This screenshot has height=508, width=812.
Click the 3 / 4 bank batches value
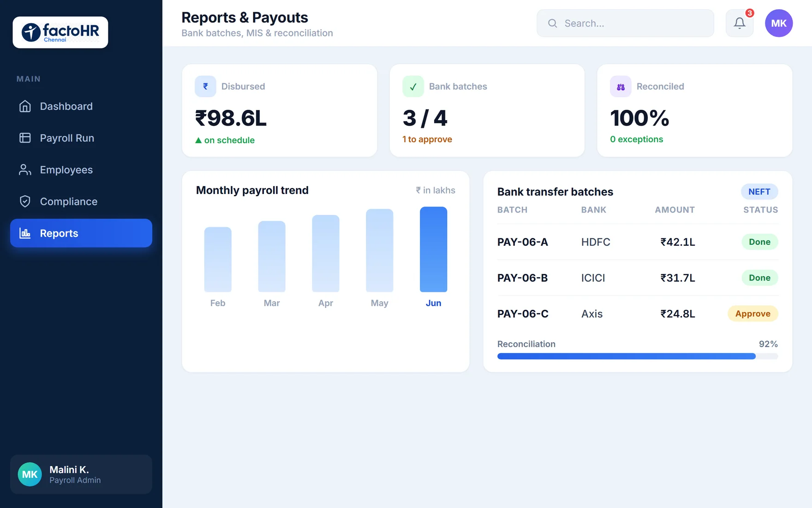click(x=425, y=118)
